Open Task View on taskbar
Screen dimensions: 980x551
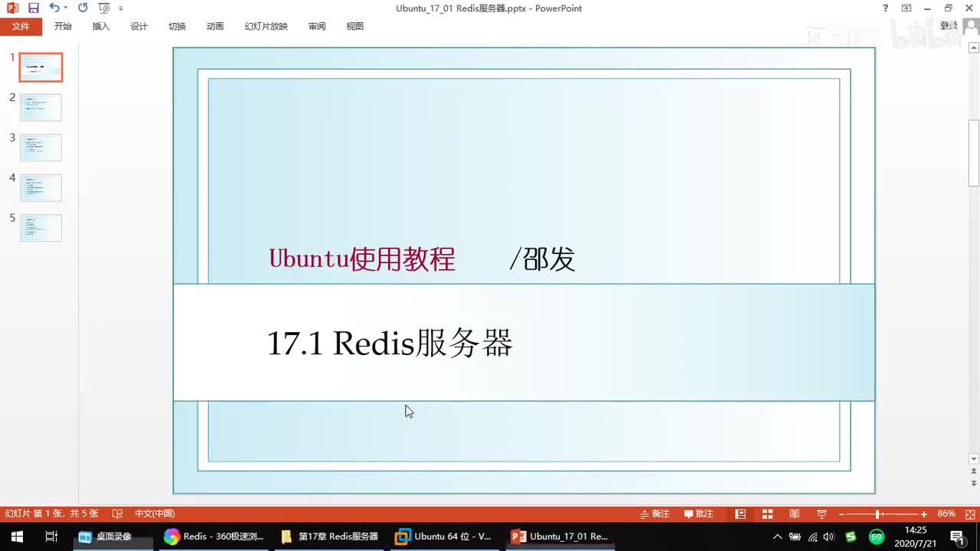tap(51, 536)
